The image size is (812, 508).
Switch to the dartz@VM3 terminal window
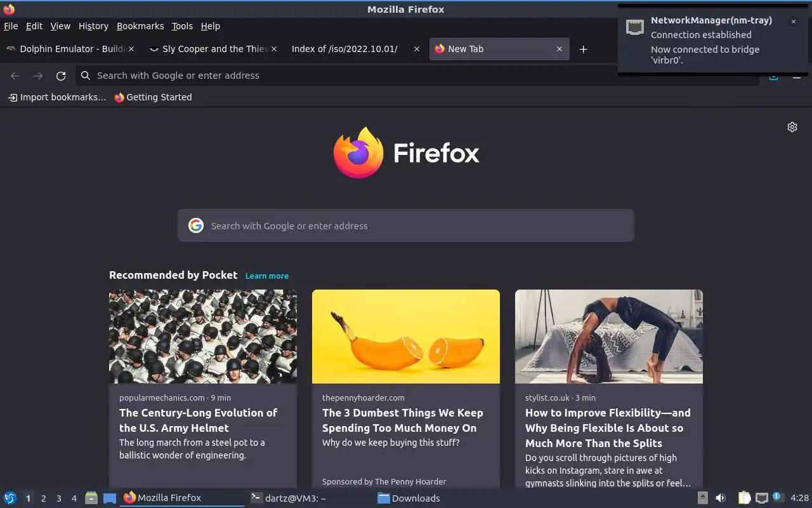(310, 498)
